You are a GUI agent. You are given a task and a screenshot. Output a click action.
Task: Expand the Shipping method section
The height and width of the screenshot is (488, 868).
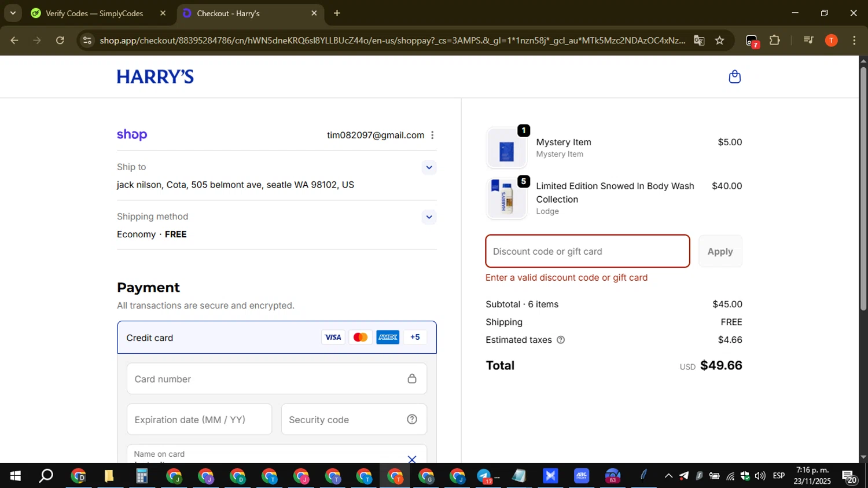(429, 217)
